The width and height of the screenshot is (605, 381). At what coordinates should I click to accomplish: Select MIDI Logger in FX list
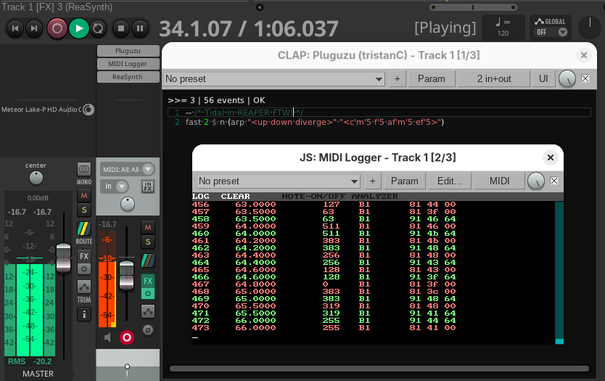(x=128, y=64)
